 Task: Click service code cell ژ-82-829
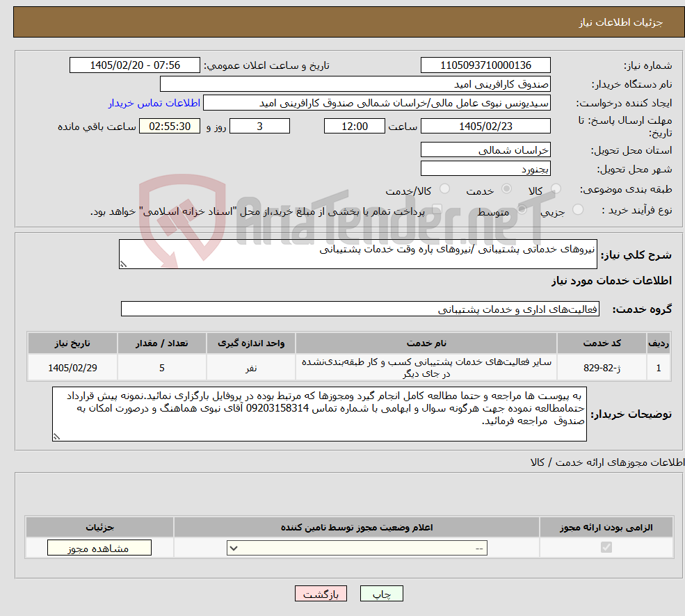[602, 368]
